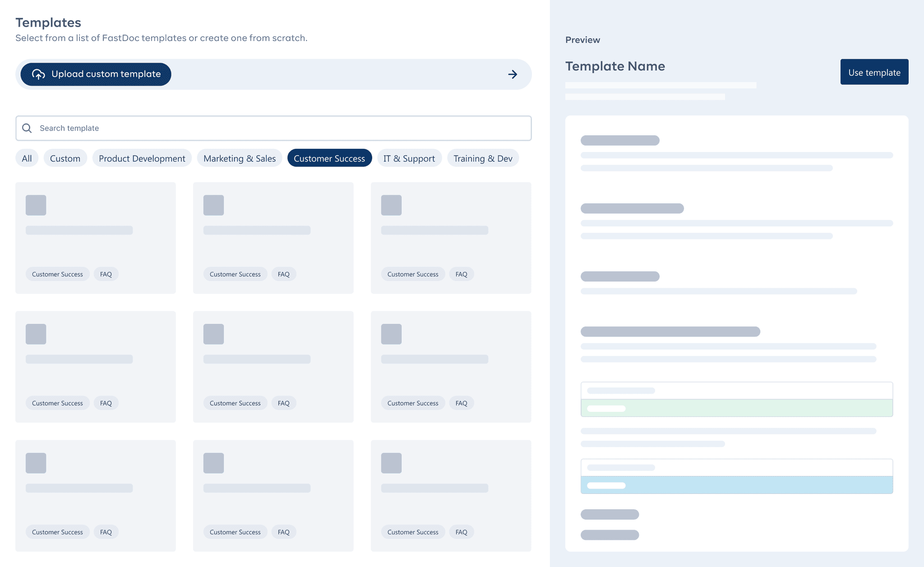Enable the Custom filter

[x=65, y=158]
